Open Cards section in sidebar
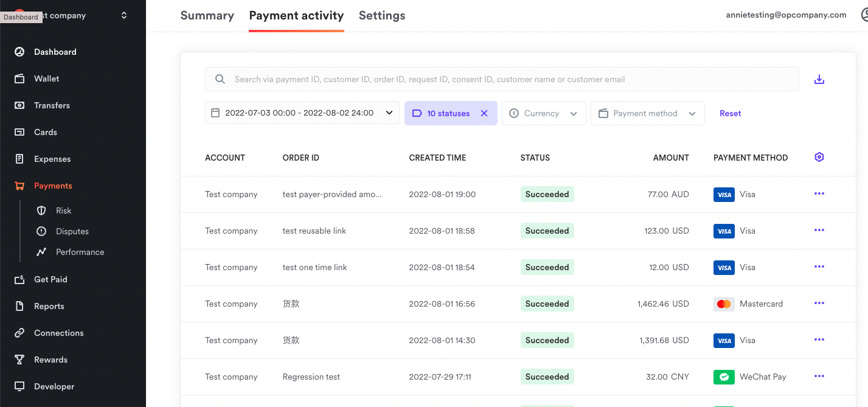The height and width of the screenshot is (407, 868). tap(45, 132)
